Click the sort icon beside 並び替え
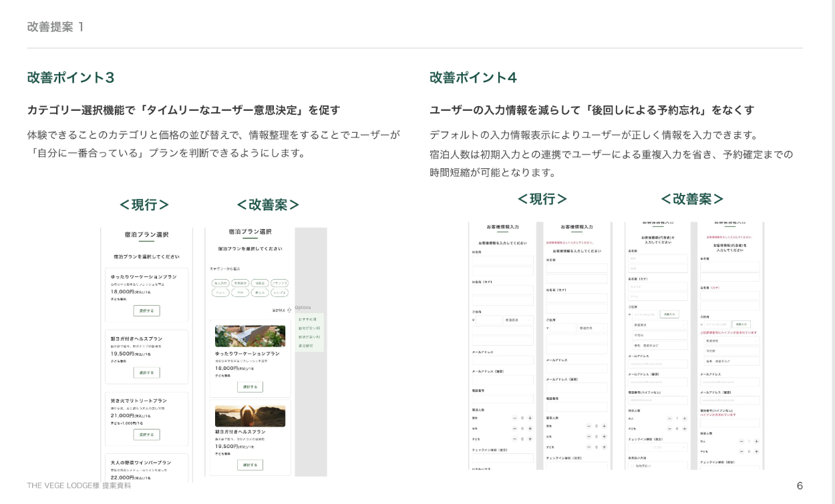 tap(289, 310)
